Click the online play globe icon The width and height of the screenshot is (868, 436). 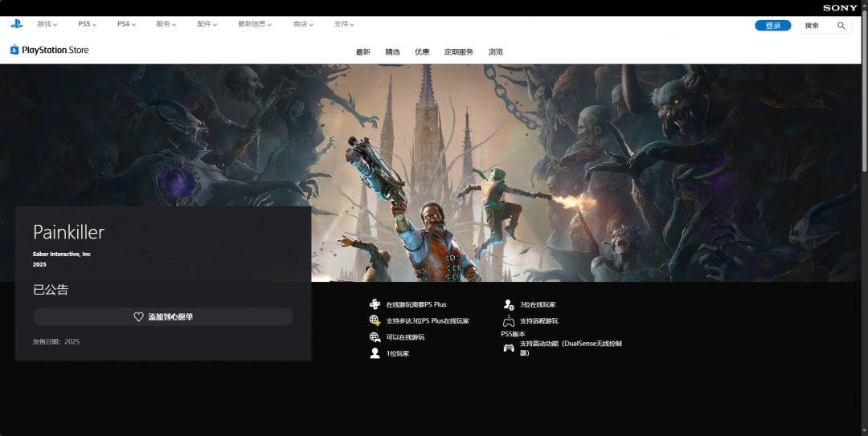(x=375, y=337)
